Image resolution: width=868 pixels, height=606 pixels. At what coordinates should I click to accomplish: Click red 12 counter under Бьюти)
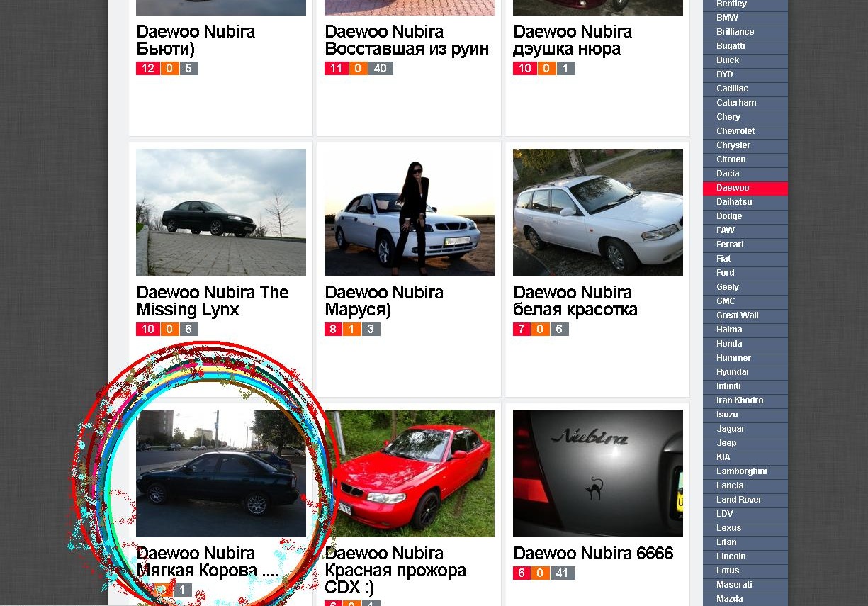[x=147, y=69]
